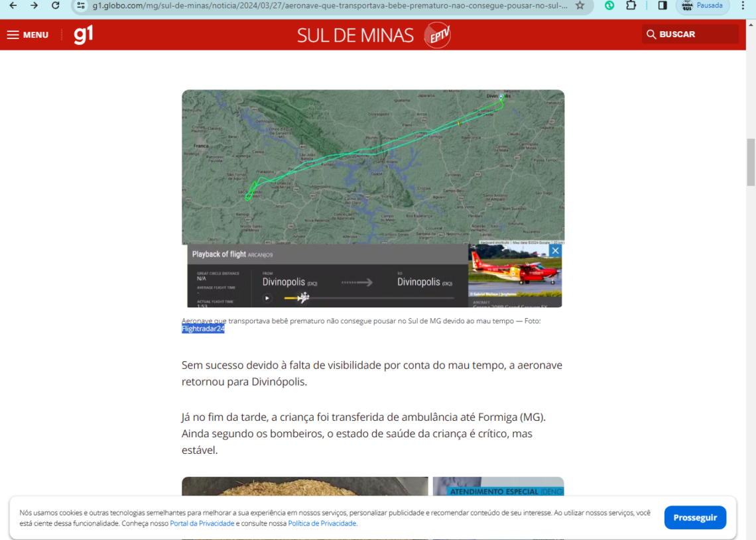756x540 pixels.
Task: Open the ATENDIMENTO ESPECIAL thumbnail
Action: pos(498,486)
